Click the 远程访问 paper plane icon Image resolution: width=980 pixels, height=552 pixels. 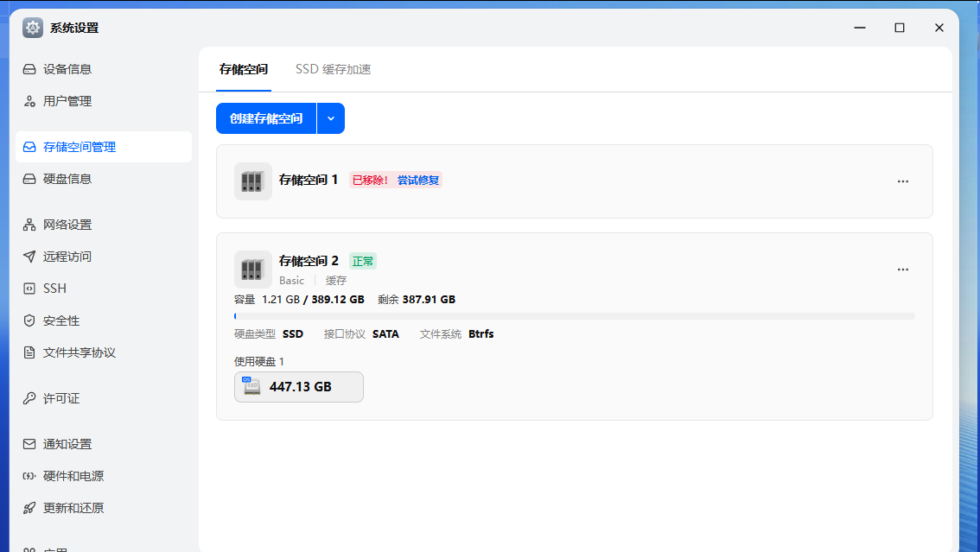tap(29, 257)
